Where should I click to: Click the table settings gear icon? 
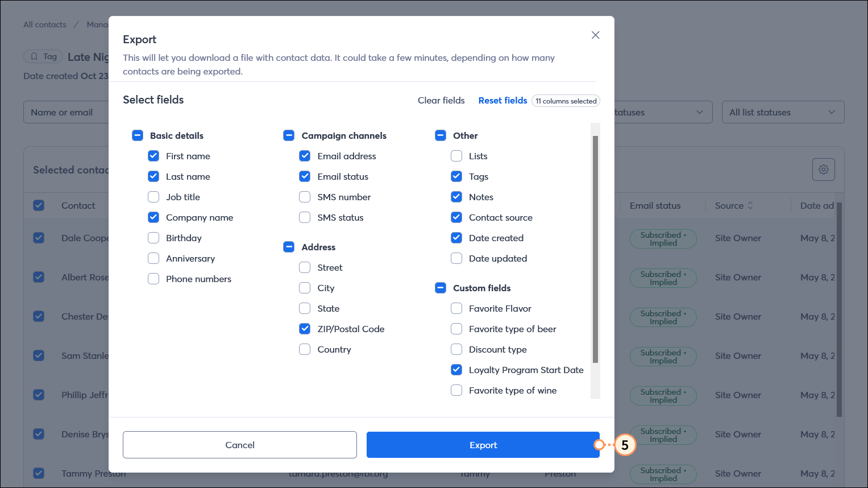[823, 169]
